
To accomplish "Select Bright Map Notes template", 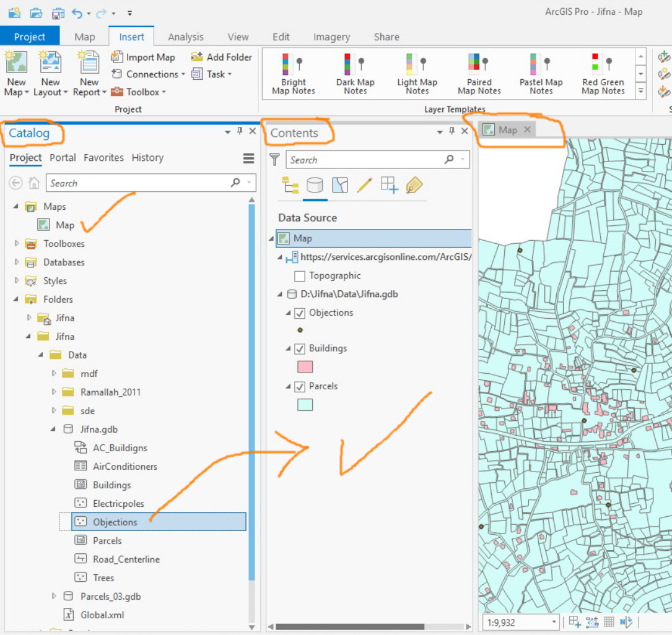I will coord(294,74).
